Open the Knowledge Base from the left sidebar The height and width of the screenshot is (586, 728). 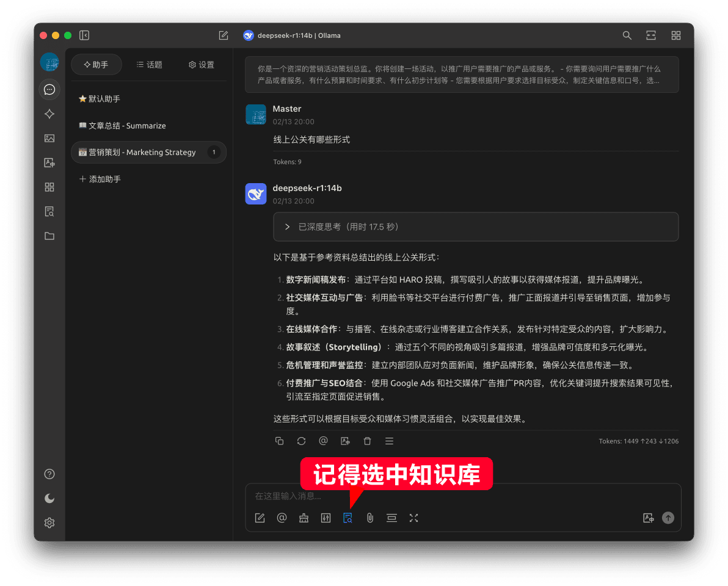coord(49,211)
